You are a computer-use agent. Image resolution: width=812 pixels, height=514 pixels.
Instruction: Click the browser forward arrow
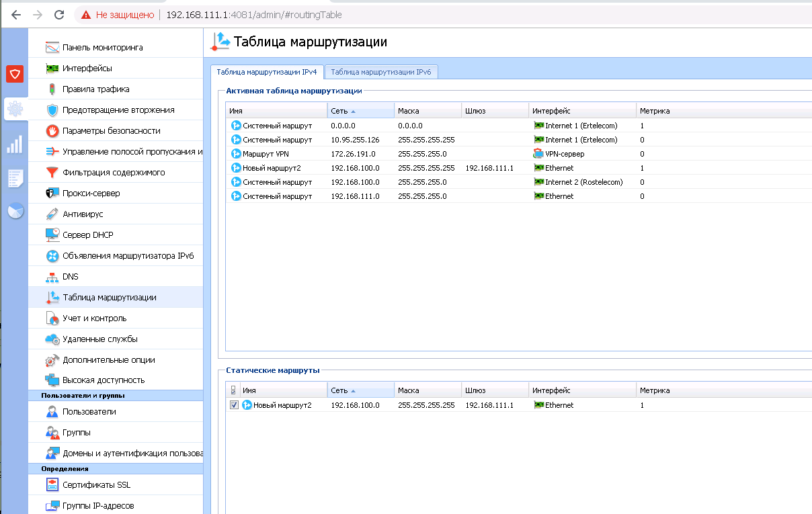(38, 14)
